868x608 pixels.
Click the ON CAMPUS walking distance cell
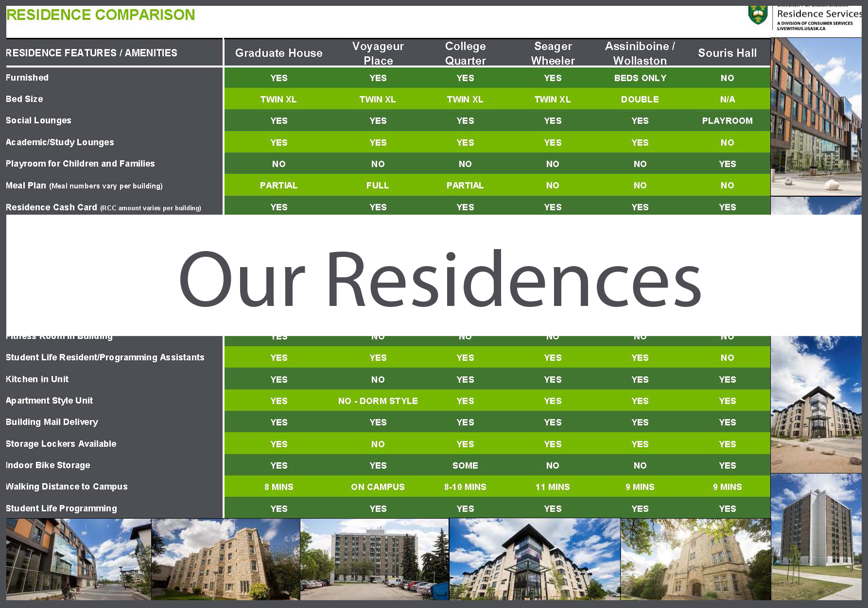[x=378, y=487]
